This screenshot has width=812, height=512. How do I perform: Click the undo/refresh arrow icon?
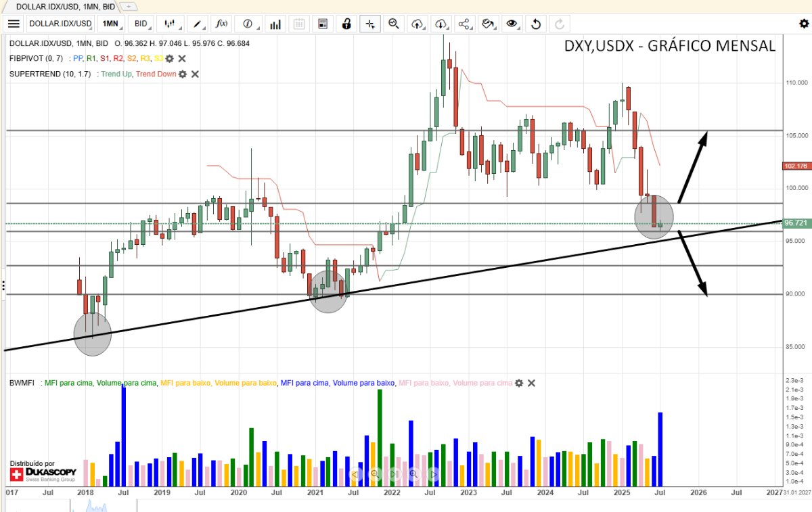tap(536, 24)
